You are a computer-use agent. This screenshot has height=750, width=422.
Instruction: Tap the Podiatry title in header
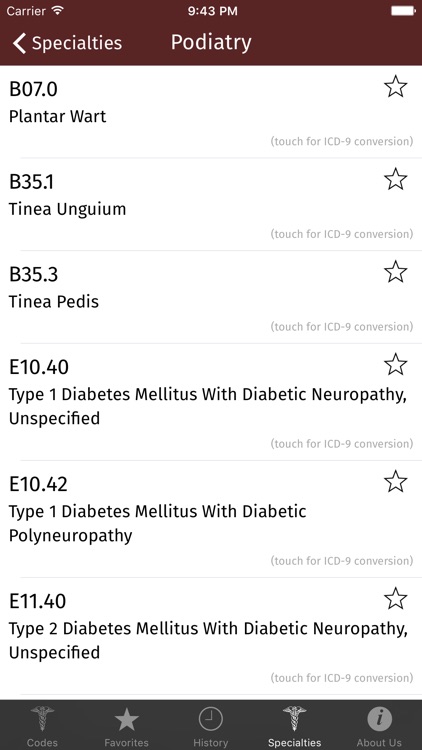[211, 43]
